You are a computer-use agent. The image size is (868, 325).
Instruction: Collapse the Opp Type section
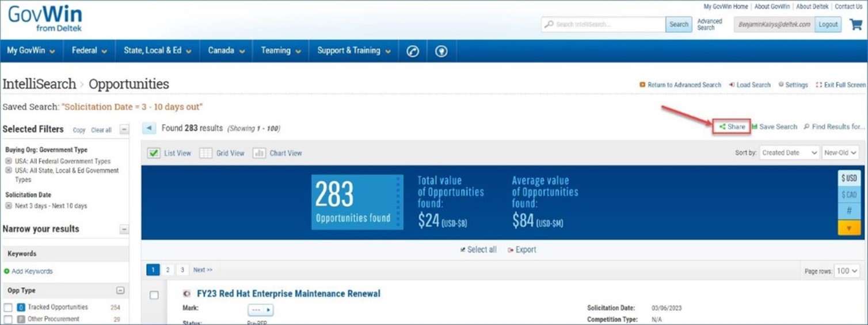(x=120, y=291)
